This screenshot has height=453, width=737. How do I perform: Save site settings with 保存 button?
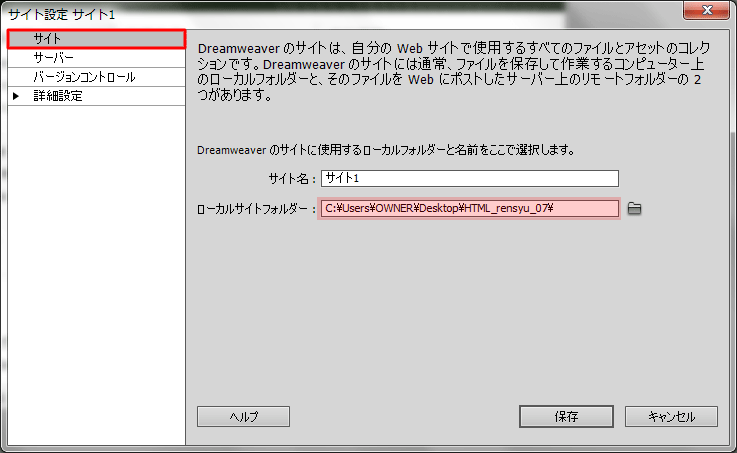click(566, 416)
